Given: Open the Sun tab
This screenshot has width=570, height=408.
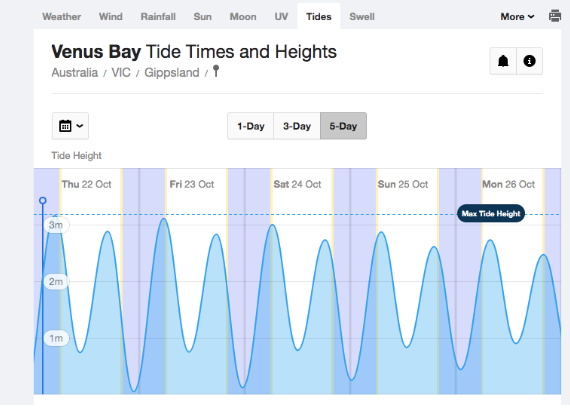Looking at the screenshot, I should pos(202,17).
